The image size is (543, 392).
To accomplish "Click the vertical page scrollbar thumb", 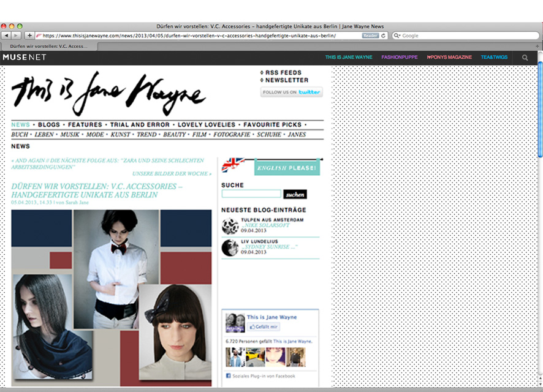I will point(541,109).
